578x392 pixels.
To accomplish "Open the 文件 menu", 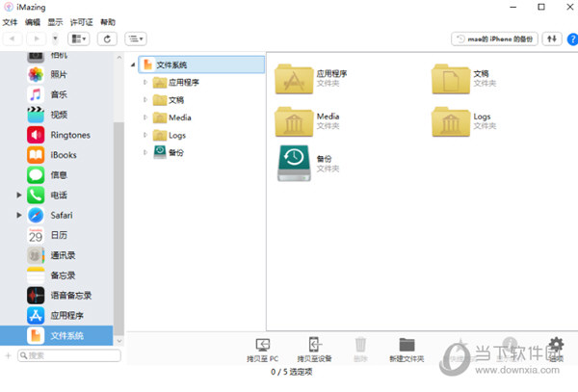I will point(10,22).
